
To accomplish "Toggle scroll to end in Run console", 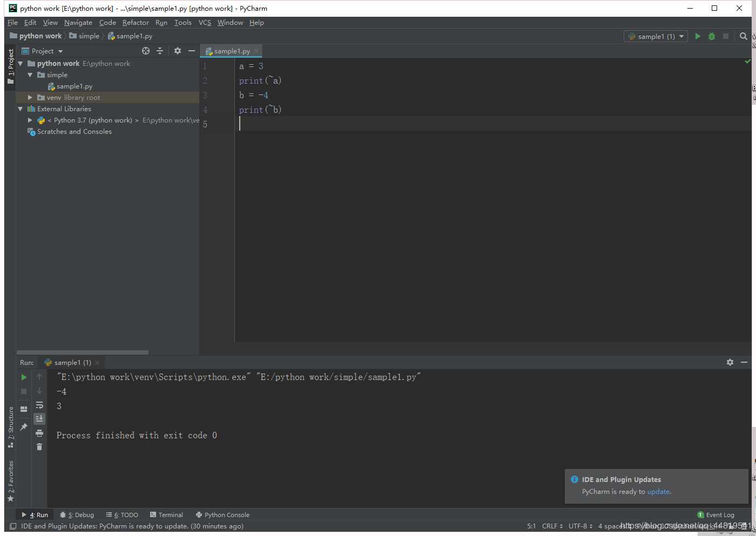I will [x=39, y=419].
